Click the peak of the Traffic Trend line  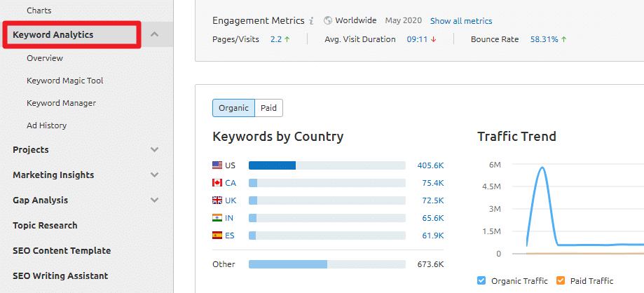[x=542, y=168]
